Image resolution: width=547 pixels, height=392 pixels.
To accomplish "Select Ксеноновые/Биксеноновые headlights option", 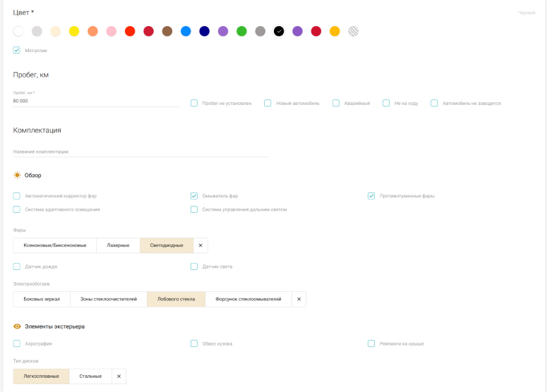I will point(55,245).
